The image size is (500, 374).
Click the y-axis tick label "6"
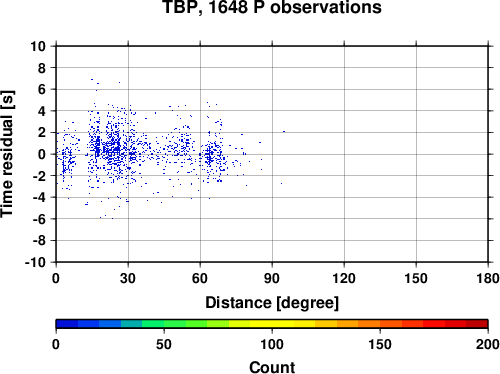(42, 90)
